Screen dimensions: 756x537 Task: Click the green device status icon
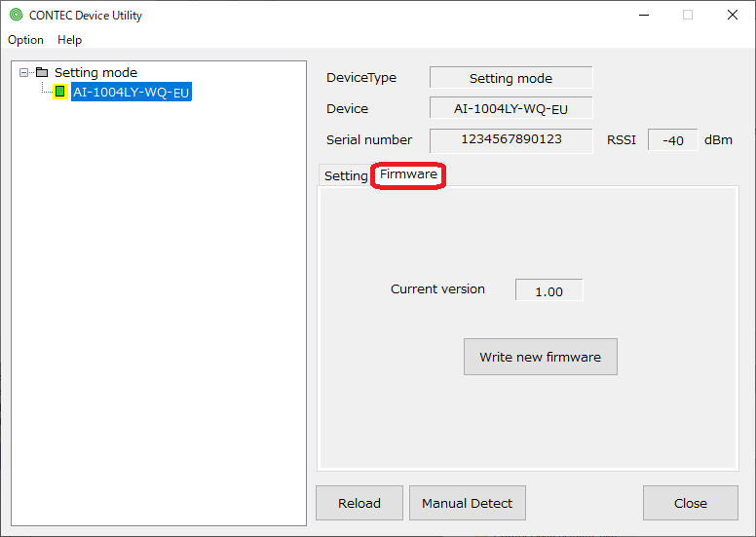click(60, 92)
